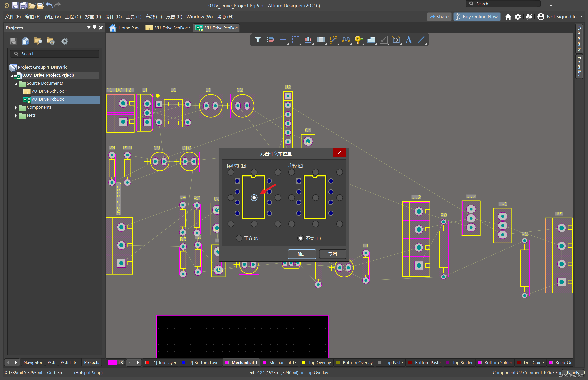Expand the Nets folder
588x380 pixels.
(x=16, y=116)
